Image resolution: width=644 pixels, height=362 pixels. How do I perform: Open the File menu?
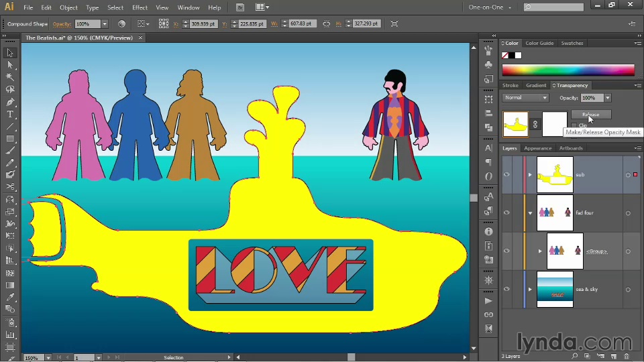(28, 7)
